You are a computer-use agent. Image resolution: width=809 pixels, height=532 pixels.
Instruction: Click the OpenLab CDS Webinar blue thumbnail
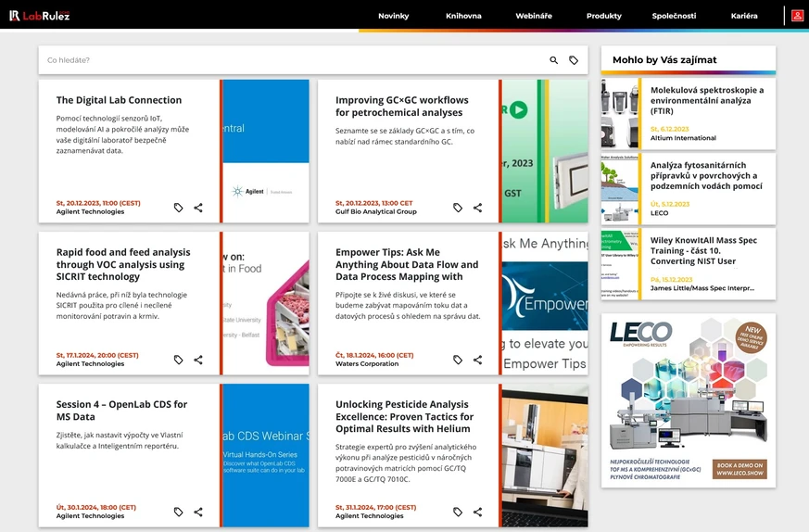(x=266, y=455)
